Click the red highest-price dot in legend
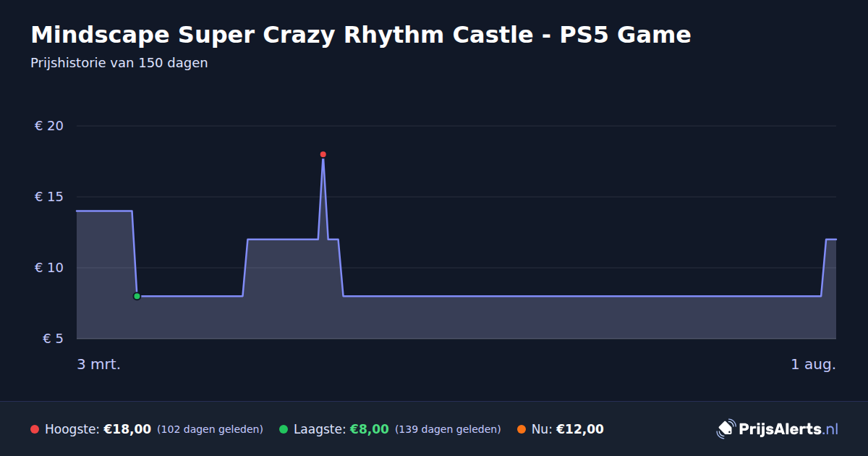The width and height of the screenshot is (868, 456). [x=35, y=429]
